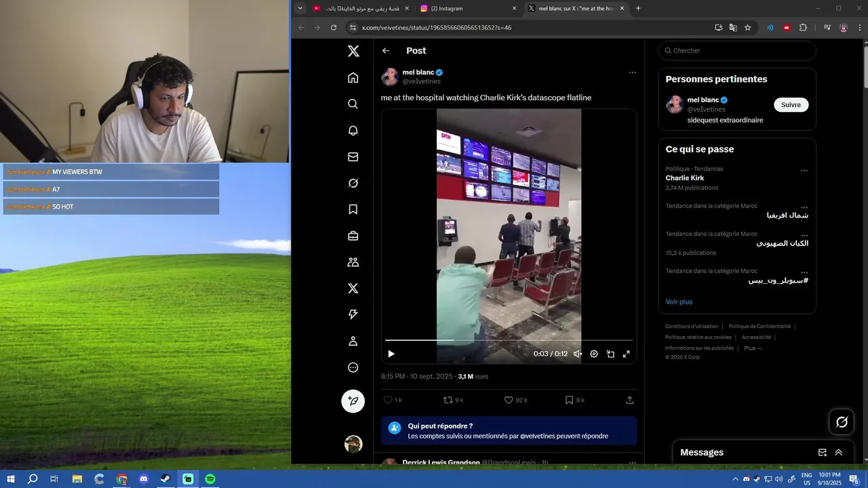Unmute the video with the speaker icon
The height and width of the screenshot is (488, 868).
click(578, 354)
